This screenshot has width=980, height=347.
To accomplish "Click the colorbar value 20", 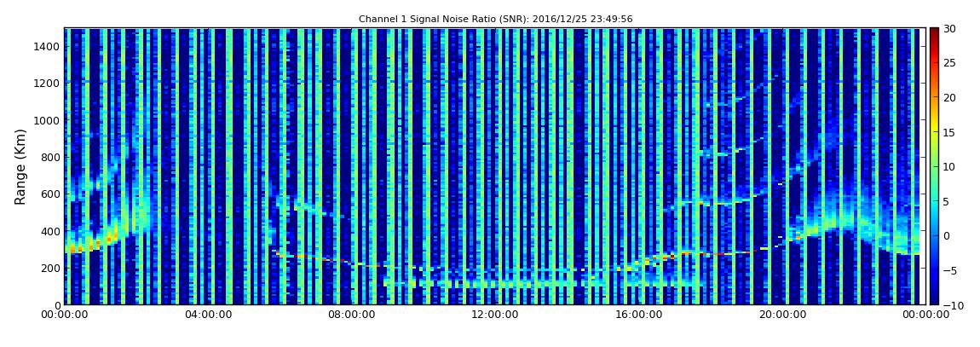I will (949, 97).
